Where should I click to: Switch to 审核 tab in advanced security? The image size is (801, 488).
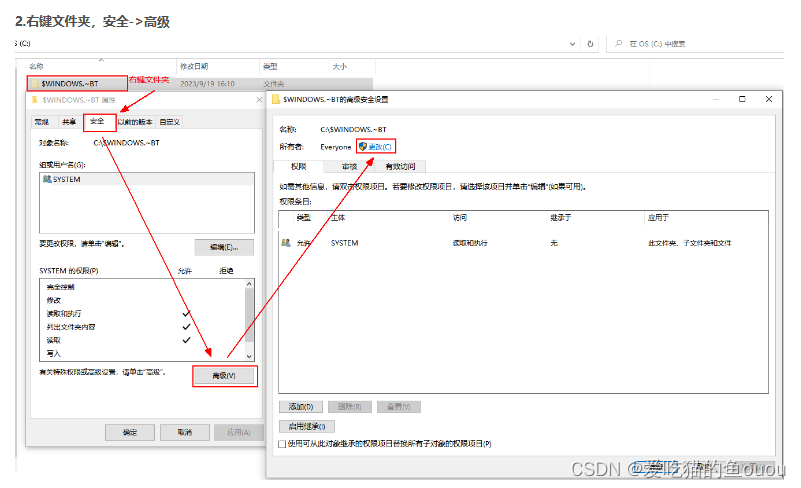349,167
